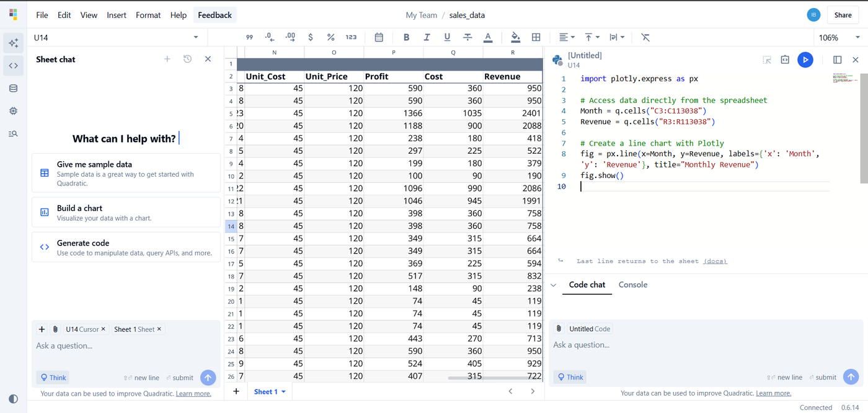Click the clear formatting icon
This screenshot has width=868, height=413.
[645, 37]
